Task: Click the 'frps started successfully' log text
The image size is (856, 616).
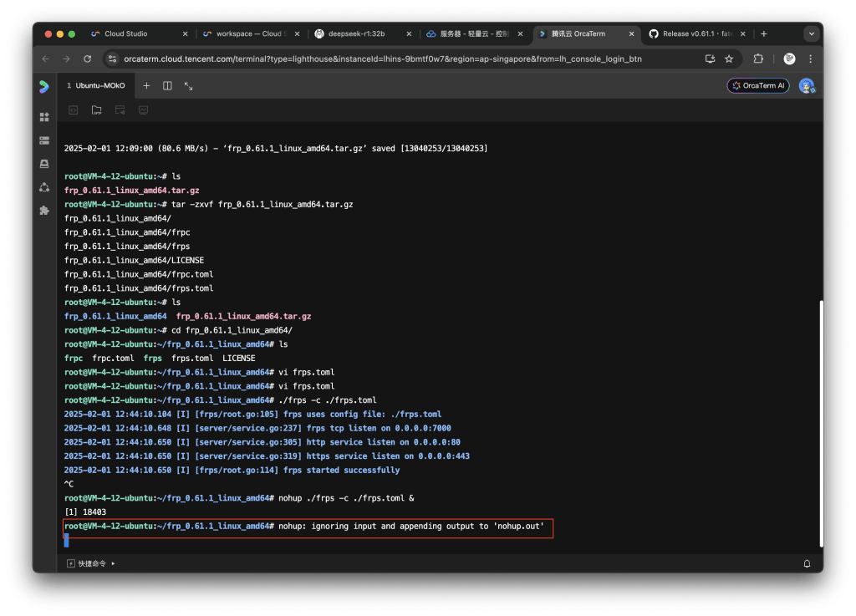Action: [341, 471]
